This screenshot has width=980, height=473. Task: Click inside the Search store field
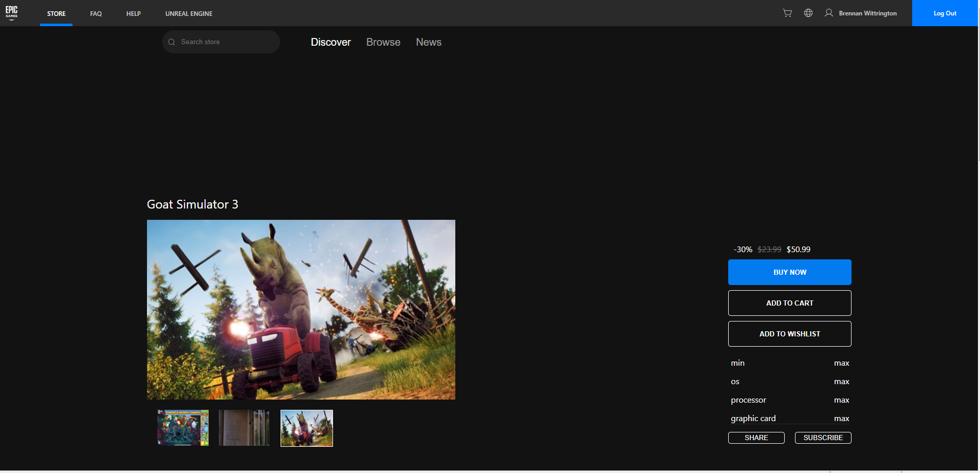pyautogui.click(x=221, y=42)
